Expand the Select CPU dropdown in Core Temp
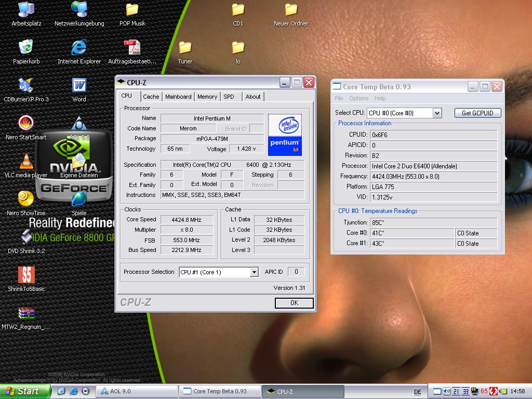Image resolution: width=532 pixels, height=399 pixels. coord(437,113)
